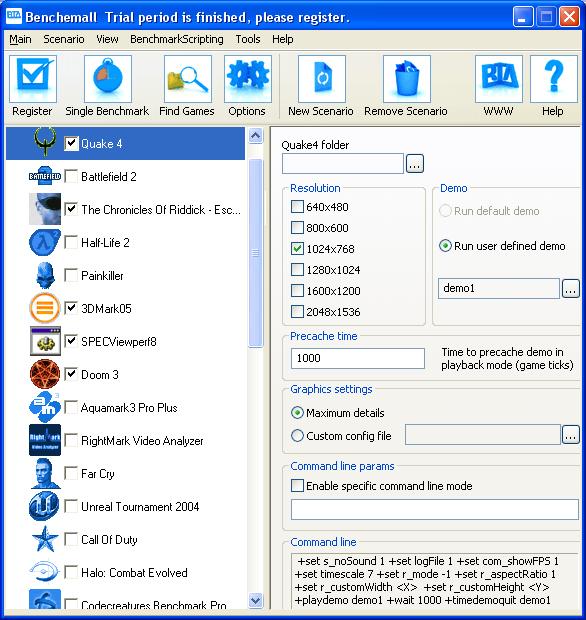Click the Help question mark icon
The image size is (586, 620).
pyautogui.click(x=554, y=79)
